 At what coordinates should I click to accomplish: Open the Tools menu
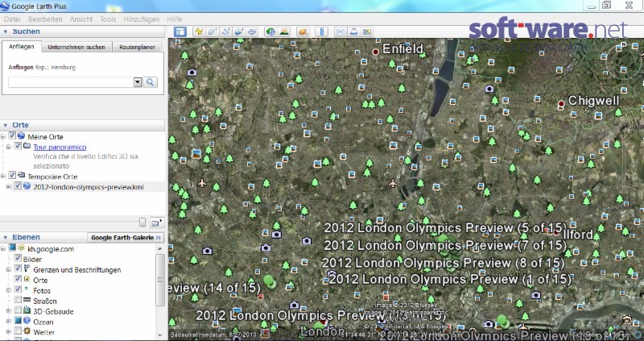[x=108, y=19]
